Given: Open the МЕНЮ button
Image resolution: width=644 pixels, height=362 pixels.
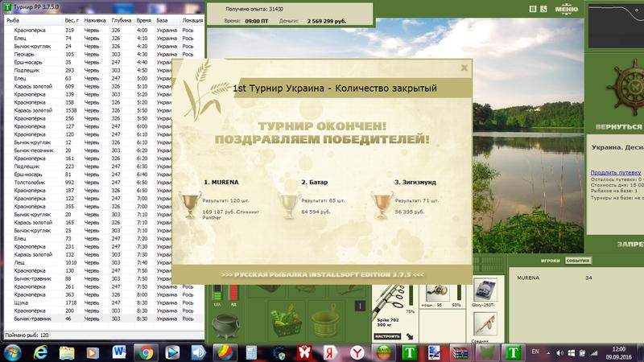Looking at the screenshot, I should point(567,9).
